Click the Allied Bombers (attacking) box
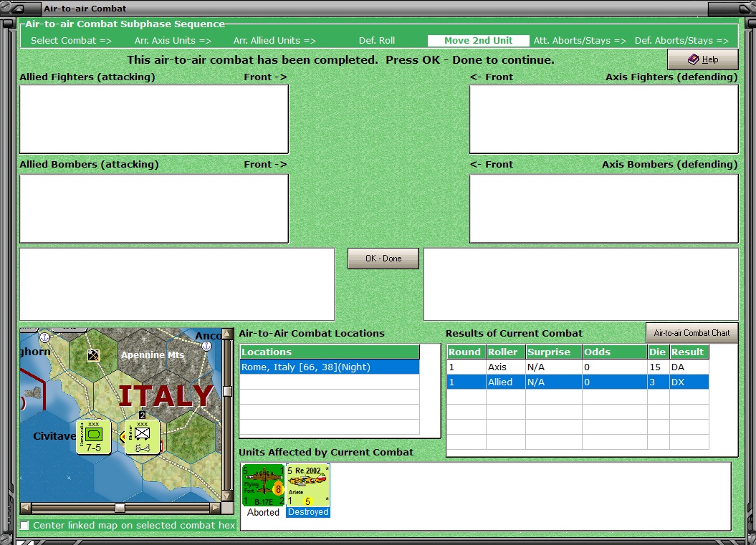Screen dimensions: 756x545 [154, 208]
